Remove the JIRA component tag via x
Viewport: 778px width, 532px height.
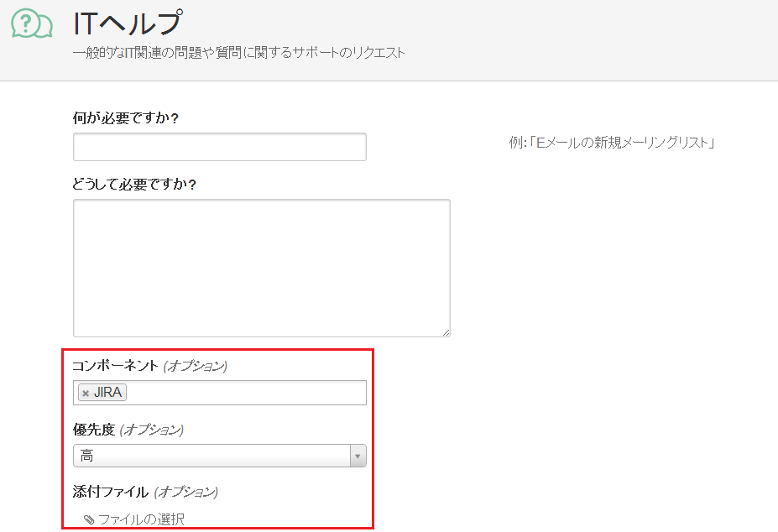coord(86,393)
